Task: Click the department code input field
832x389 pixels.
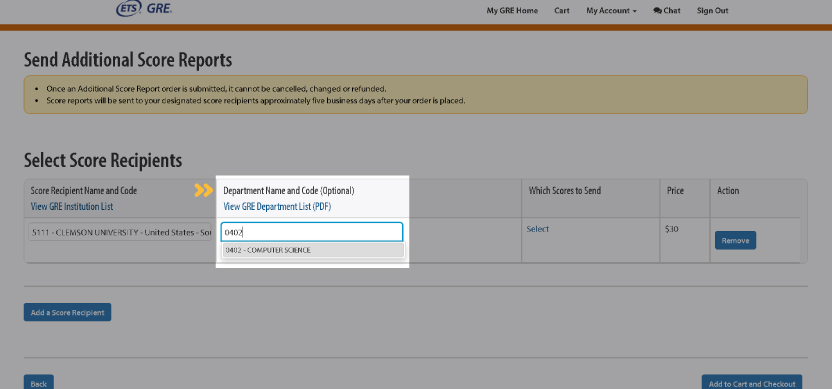Action: pos(312,232)
